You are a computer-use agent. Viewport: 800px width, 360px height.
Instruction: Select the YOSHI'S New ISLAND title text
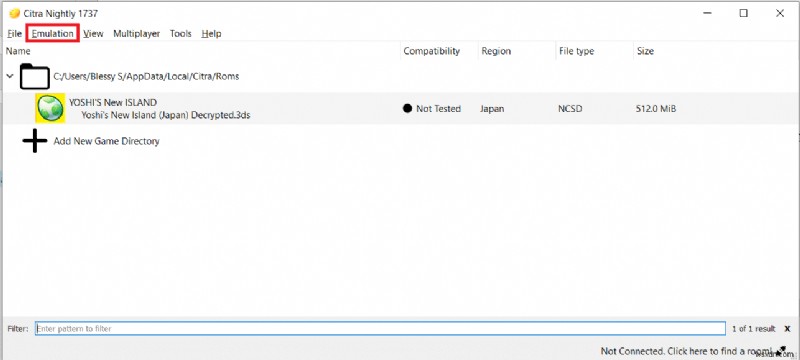coord(113,102)
